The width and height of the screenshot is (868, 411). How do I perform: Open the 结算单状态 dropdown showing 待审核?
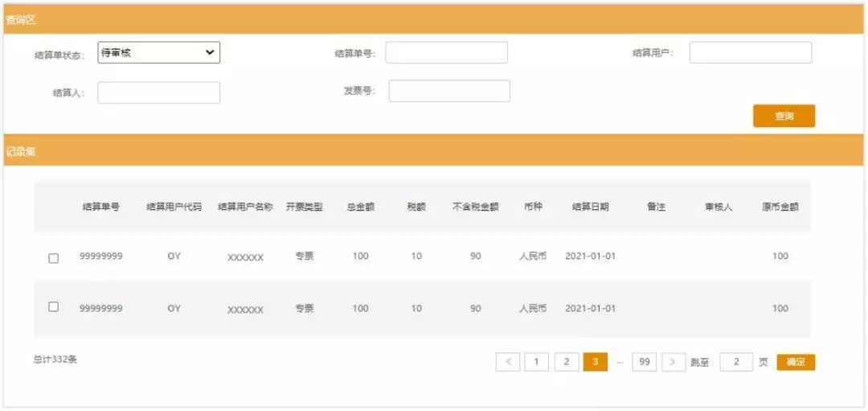(x=159, y=52)
